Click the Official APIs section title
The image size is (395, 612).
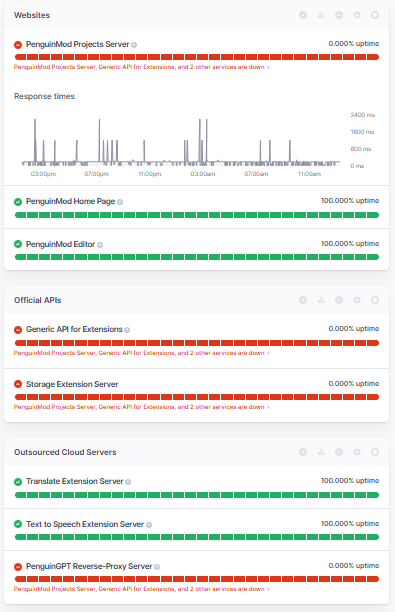click(37, 300)
